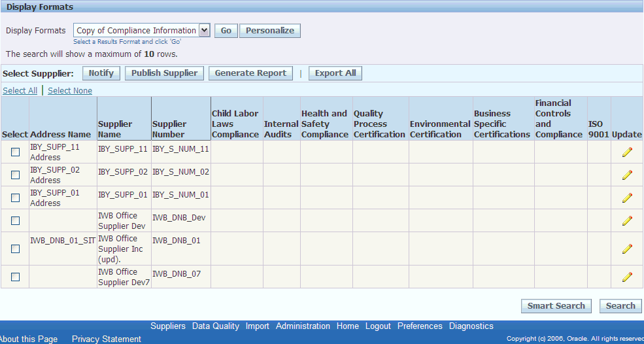The height and width of the screenshot is (344, 644).
Task: Click the Notify button
Action: click(101, 73)
